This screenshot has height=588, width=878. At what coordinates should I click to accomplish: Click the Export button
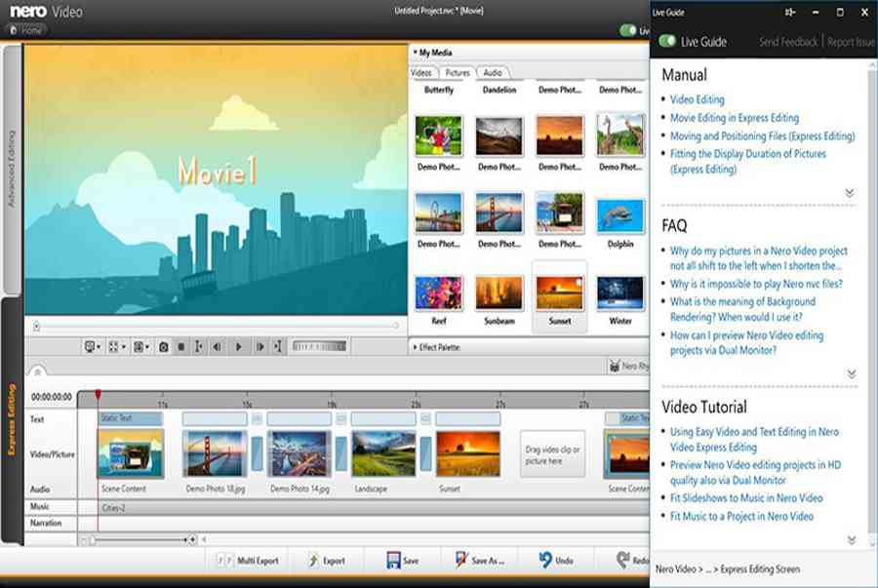[x=327, y=561]
